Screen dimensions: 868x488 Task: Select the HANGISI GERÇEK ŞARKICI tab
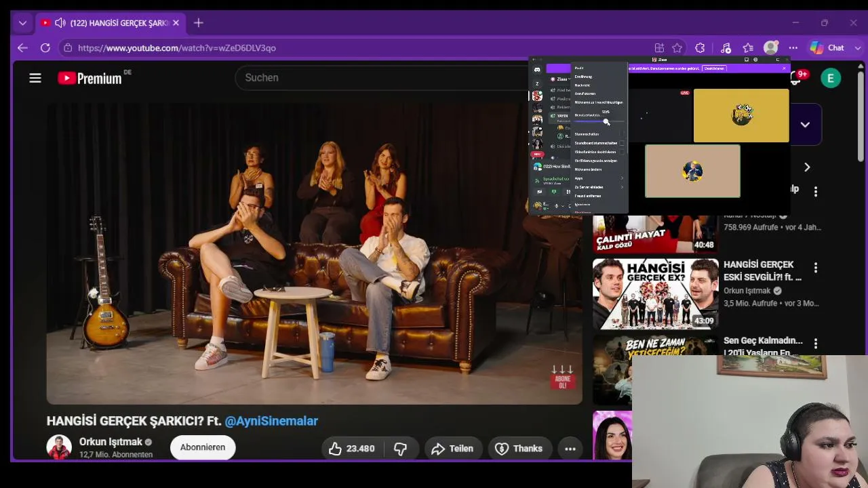coord(110,23)
